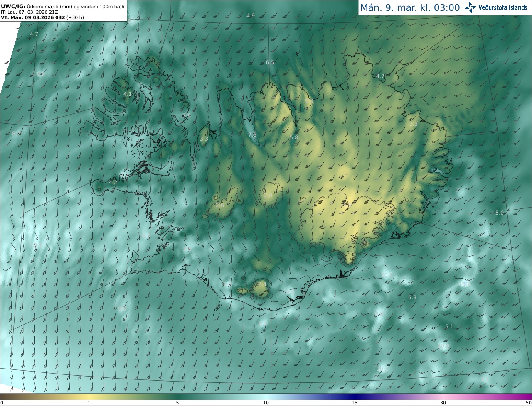
Task: Click the 2.3 value in East Iceland
Action: click(x=414, y=124)
